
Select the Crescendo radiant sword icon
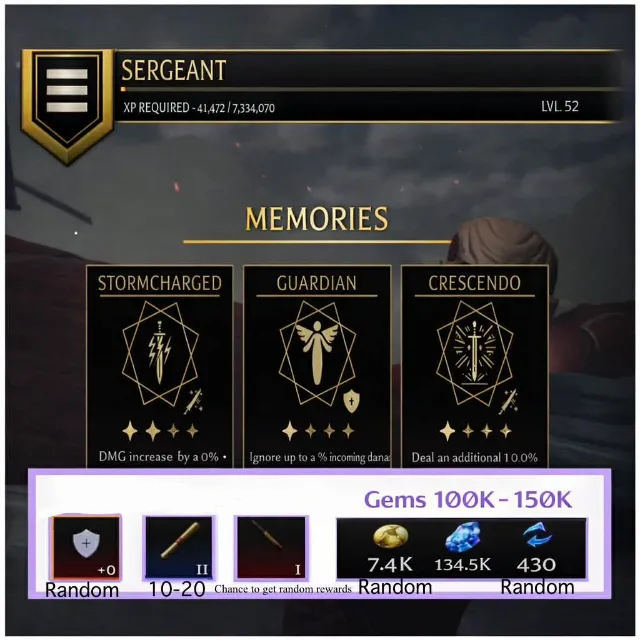[x=474, y=353]
